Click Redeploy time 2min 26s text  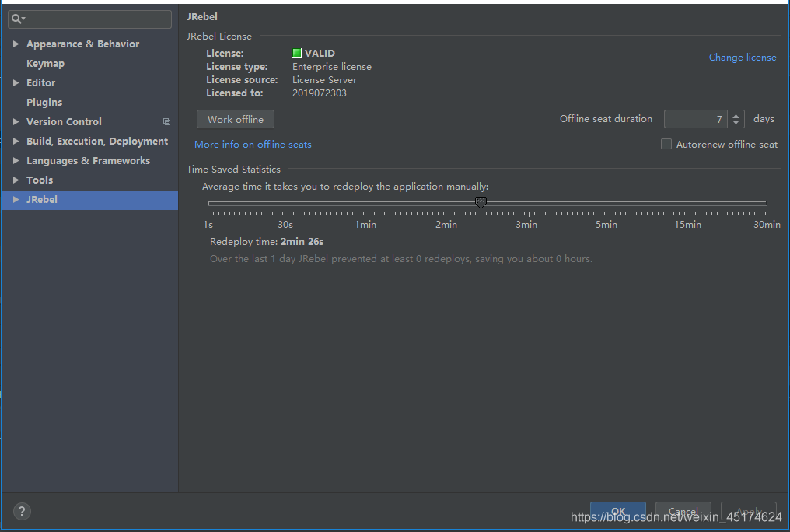pyautogui.click(x=267, y=242)
